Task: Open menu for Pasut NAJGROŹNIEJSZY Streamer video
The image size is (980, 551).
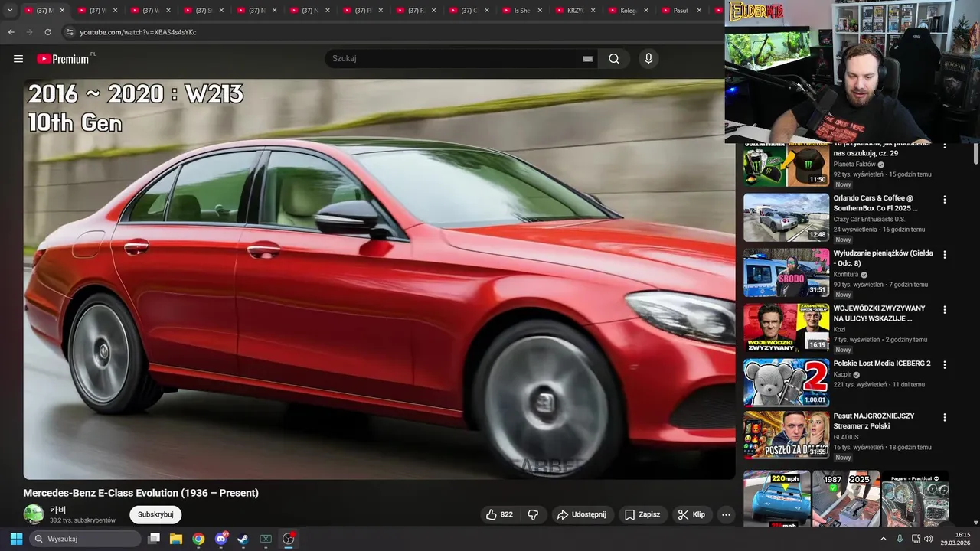Action: (944, 418)
